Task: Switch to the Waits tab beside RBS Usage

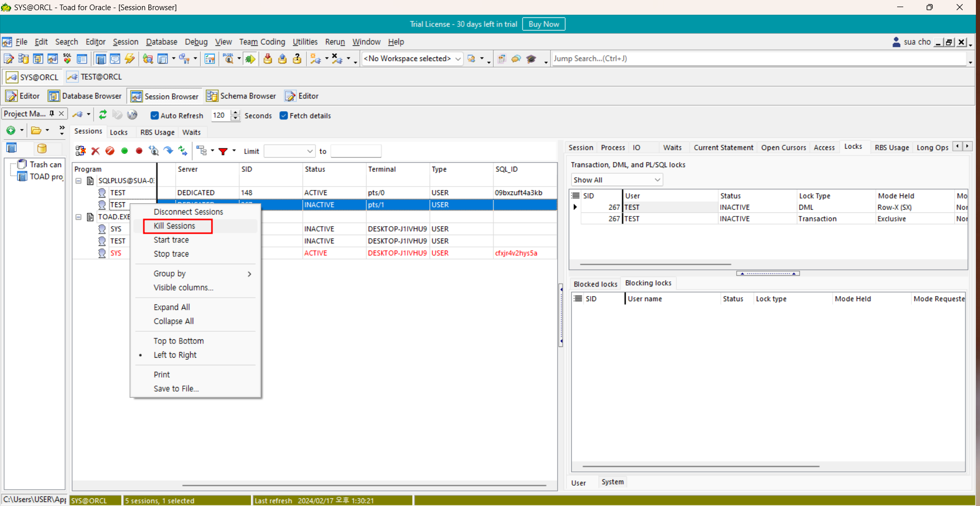Action: point(192,132)
